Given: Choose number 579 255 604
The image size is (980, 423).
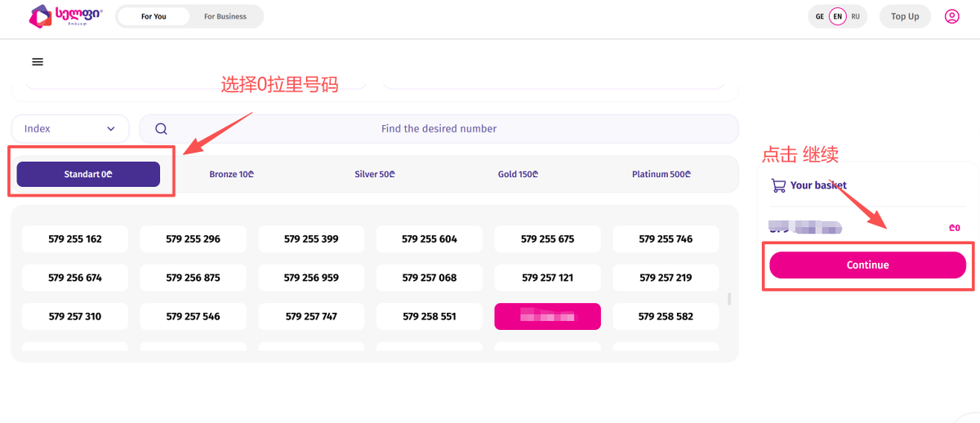Looking at the screenshot, I should [430, 239].
